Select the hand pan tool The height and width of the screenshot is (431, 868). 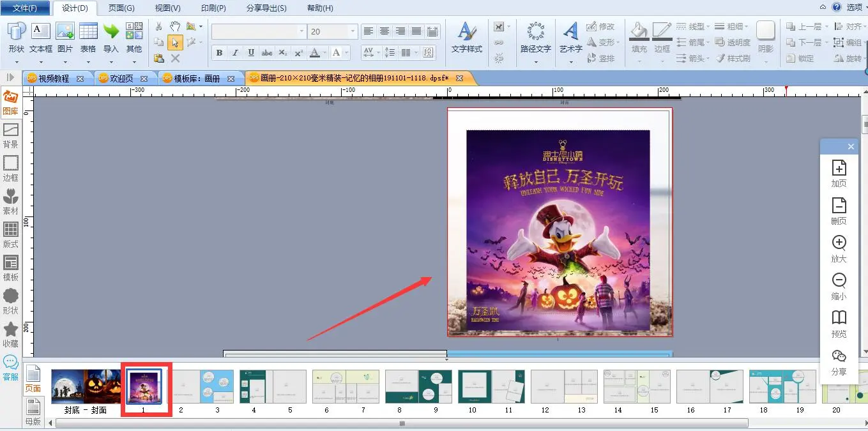[175, 26]
